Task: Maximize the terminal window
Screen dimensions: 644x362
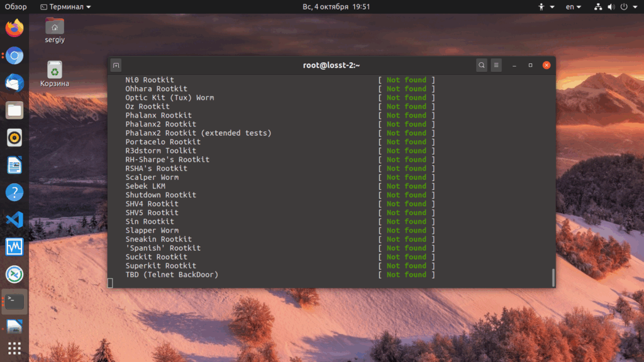Action: tap(530, 65)
